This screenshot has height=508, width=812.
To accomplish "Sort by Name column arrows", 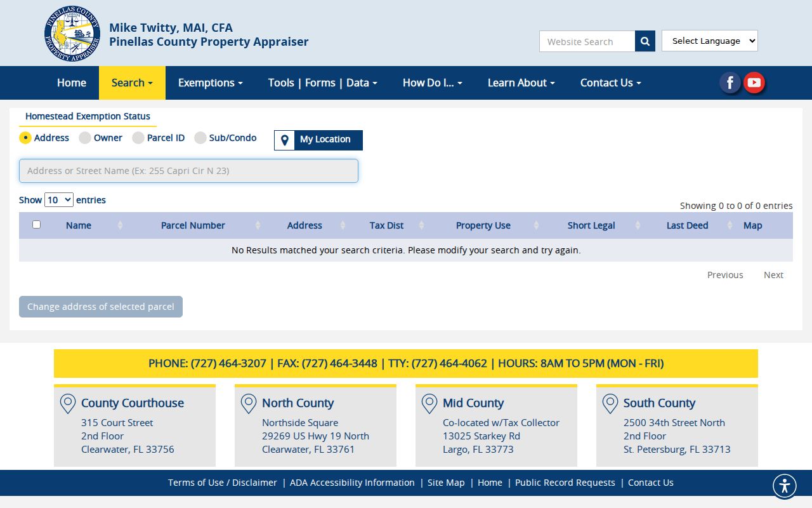I will [x=120, y=225].
